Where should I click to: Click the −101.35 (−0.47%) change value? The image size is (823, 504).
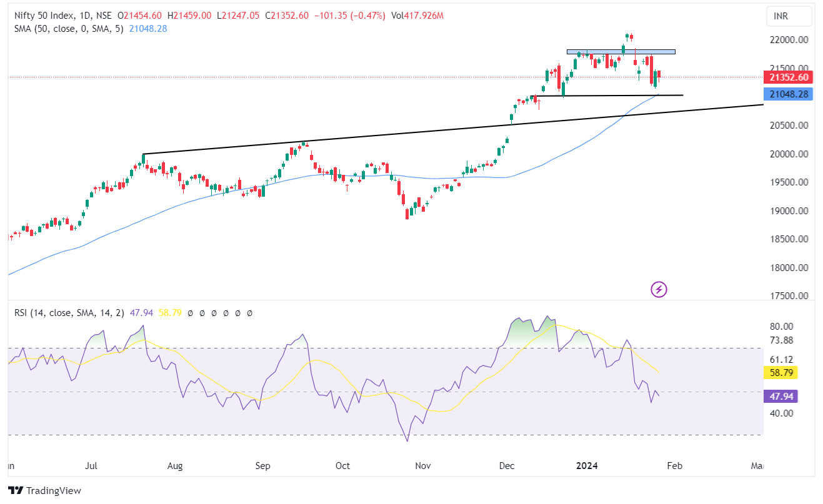349,16
